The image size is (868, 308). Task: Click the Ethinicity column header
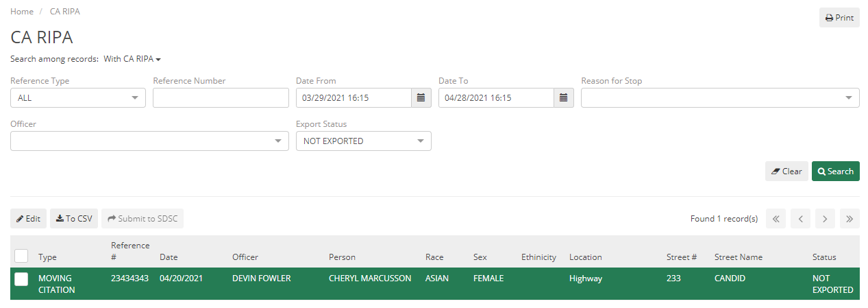[538, 257]
